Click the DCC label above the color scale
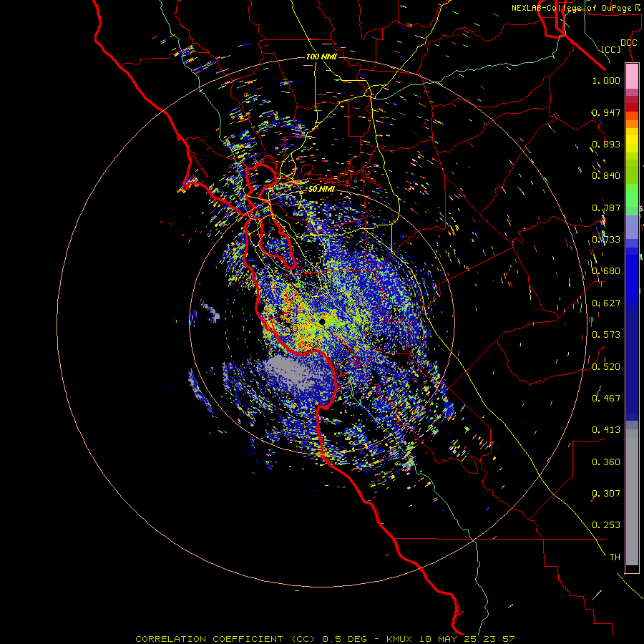Screen dimensions: 644x644 pyautogui.click(x=628, y=43)
